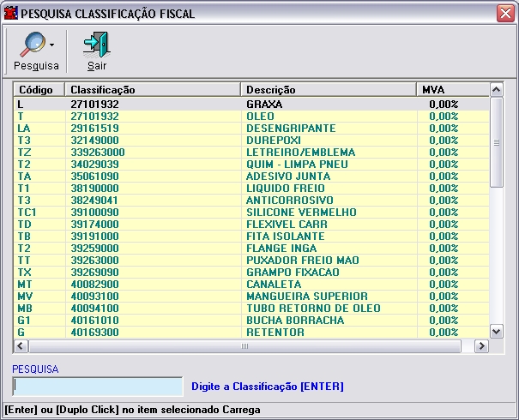Click the vertical scrollbar thumb
519x420 pixels.
[x=496, y=142]
